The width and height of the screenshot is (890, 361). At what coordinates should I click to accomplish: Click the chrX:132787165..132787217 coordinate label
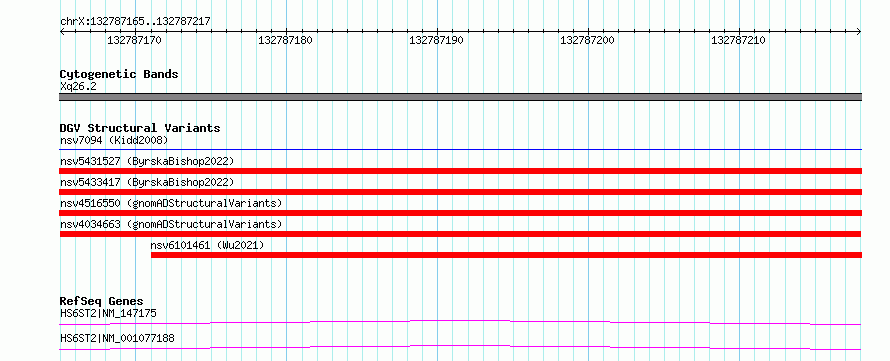click(135, 21)
